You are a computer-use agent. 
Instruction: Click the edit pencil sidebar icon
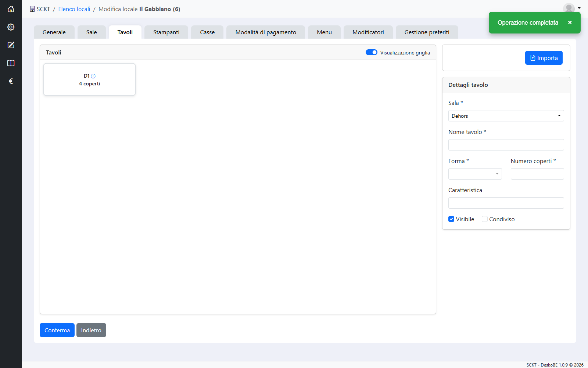tap(11, 45)
